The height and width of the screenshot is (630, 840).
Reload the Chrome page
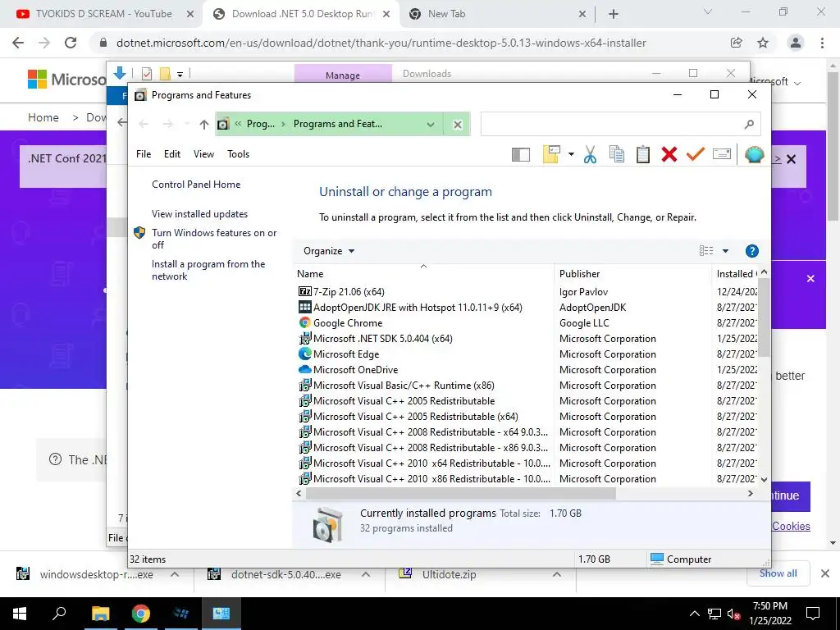(x=71, y=43)
